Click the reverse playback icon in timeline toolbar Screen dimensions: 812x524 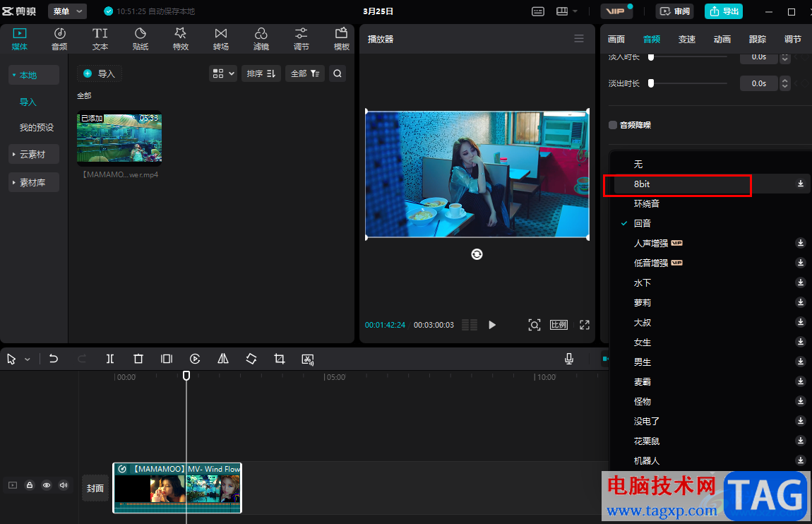click(x=195, y=359)
